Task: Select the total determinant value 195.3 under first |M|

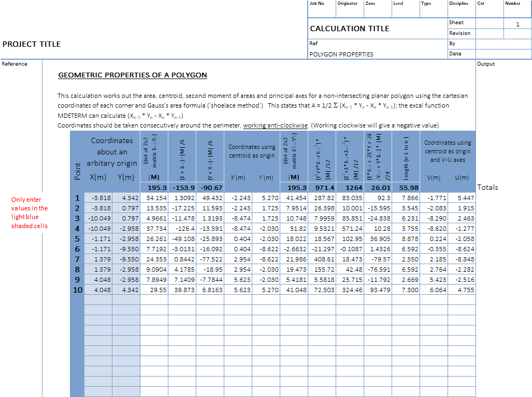Action: [x=154, y=188]
